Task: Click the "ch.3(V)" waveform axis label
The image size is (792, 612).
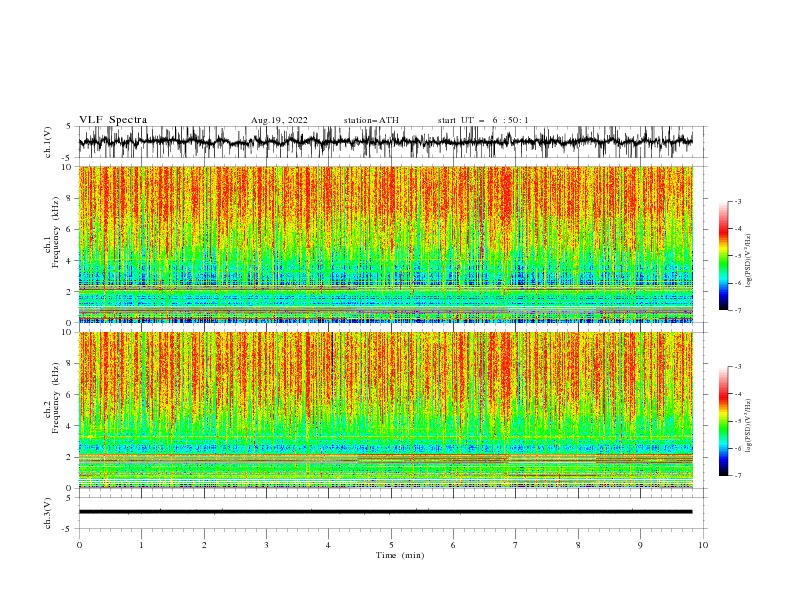Action: [48, 513]
